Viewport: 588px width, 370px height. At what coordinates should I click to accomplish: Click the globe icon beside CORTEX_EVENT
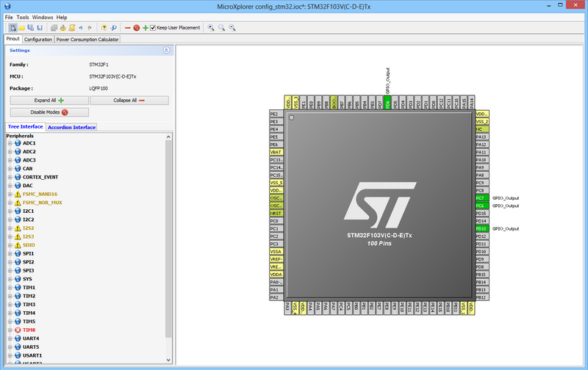[18, 177]
